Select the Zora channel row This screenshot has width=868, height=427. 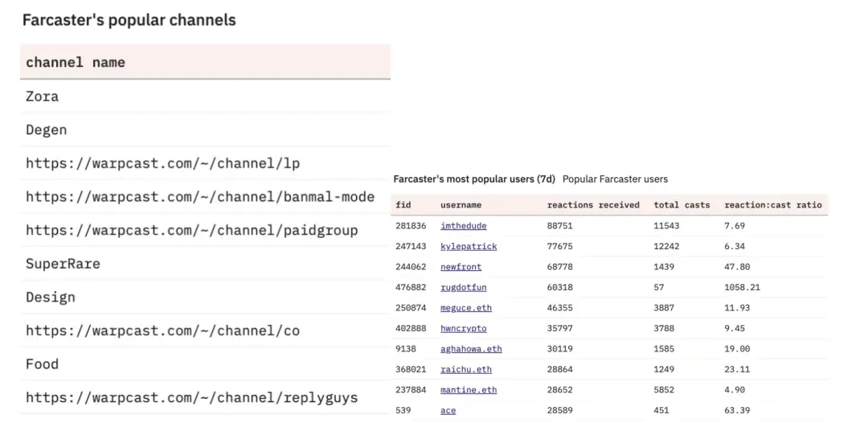(x=43, y=96)
